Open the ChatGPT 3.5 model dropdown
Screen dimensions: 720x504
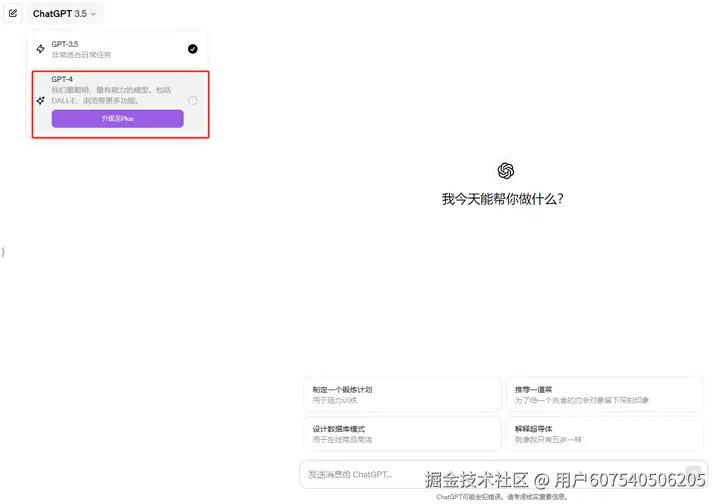coord(64,14)
